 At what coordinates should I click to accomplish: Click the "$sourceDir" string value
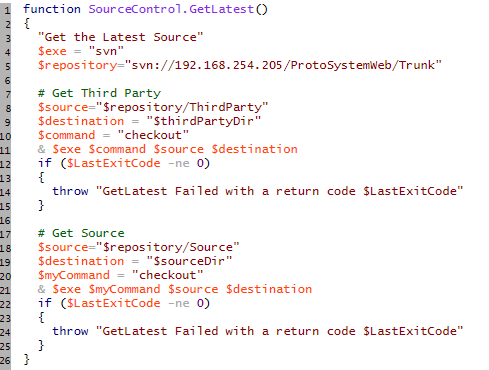(189, 261)
